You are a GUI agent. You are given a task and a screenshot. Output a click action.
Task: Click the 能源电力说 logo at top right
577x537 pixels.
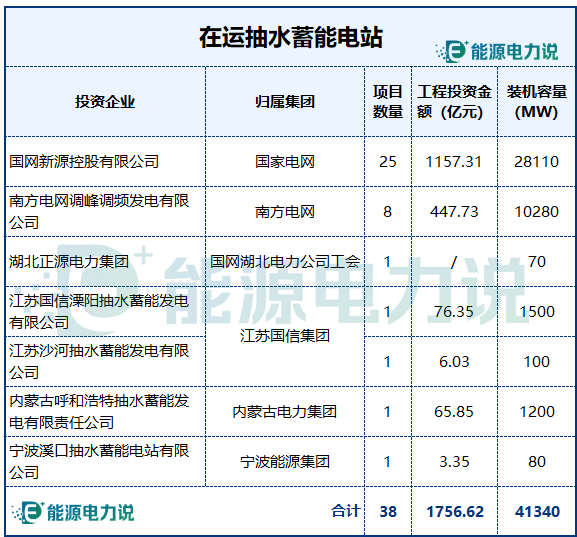[497, 52]
